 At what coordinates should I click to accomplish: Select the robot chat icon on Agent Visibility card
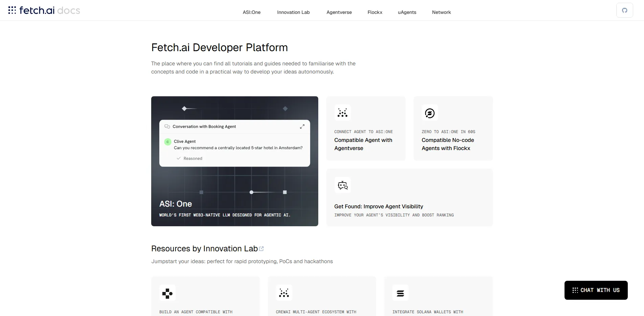point(343,185)
